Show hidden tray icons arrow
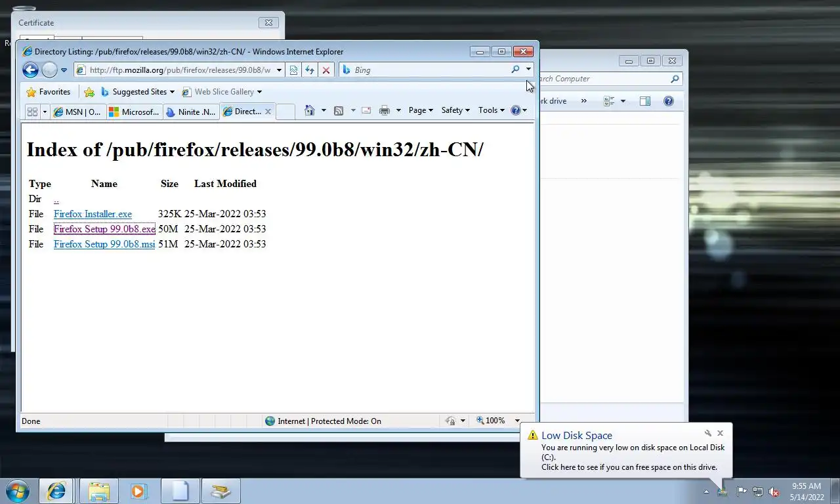Image resolution: width=840 pixels, height=504 pixels. (x=706, y=491)
